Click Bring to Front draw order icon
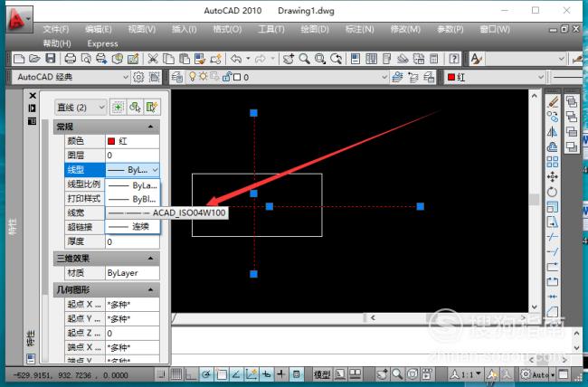Viewport: 588px width, 387px height. [x=572, y=101]
